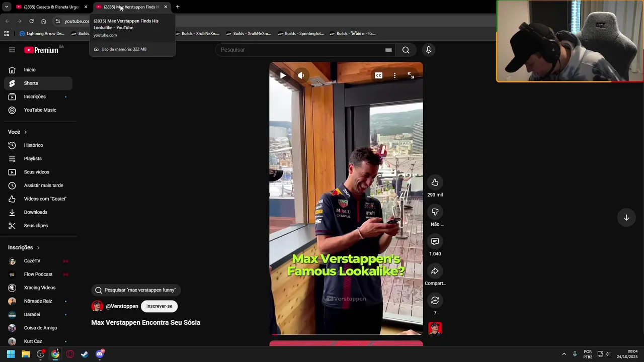The image size is (644, 362).
Task: Open the Chrome apps grid shortcut
Action: coord(7,34)
